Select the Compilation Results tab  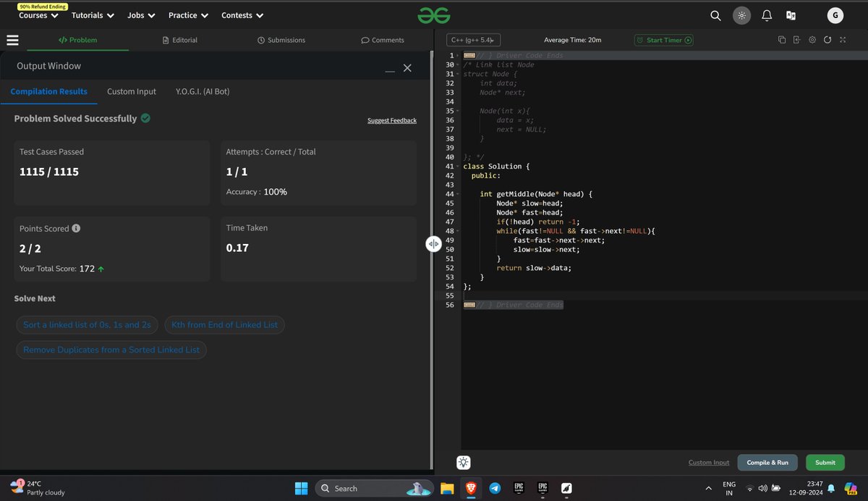click(x=49, y=92)
